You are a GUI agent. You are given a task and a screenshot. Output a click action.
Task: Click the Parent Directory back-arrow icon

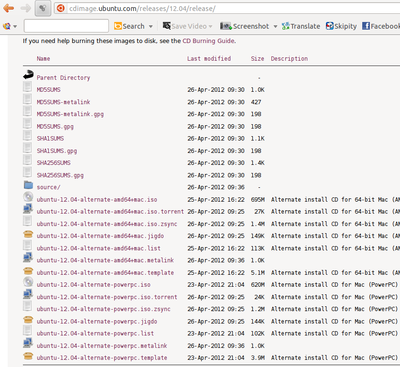[x=28, y=75]
